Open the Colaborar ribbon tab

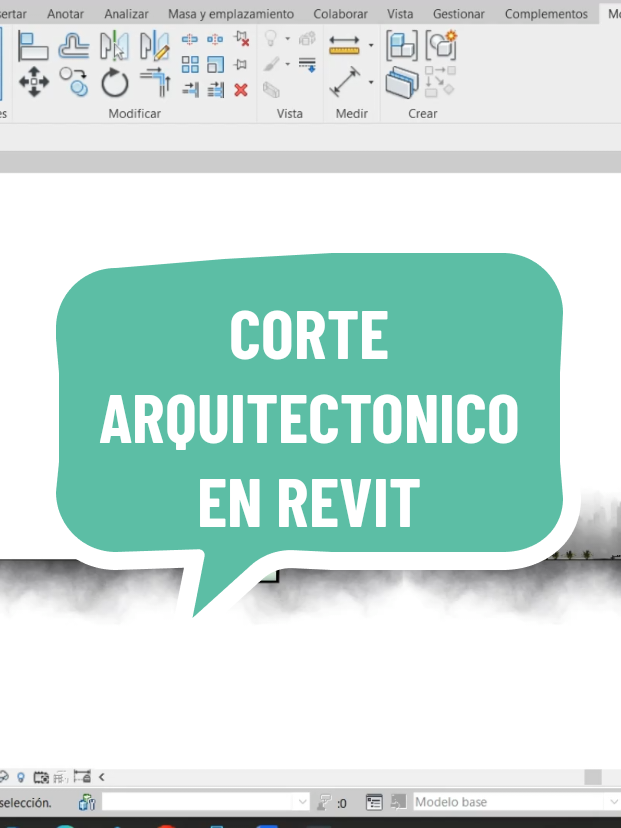tap(341, 14)
